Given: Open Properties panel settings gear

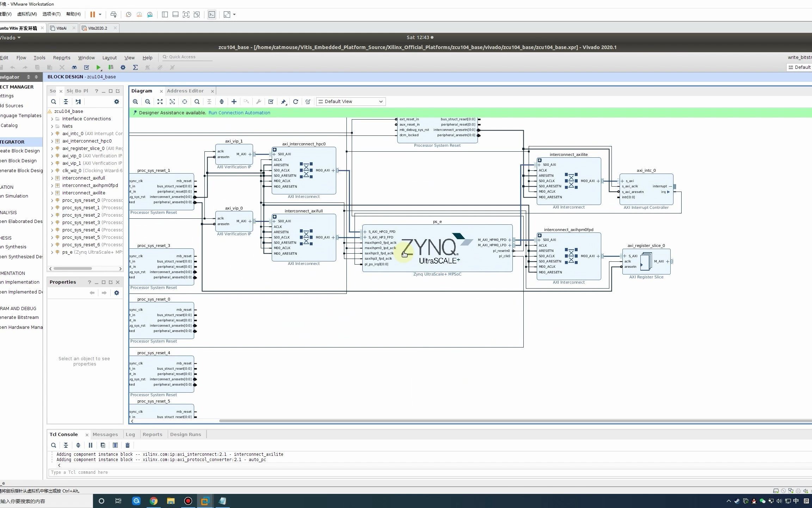Looking at the screenshot, I should click(x=117, y=293).
